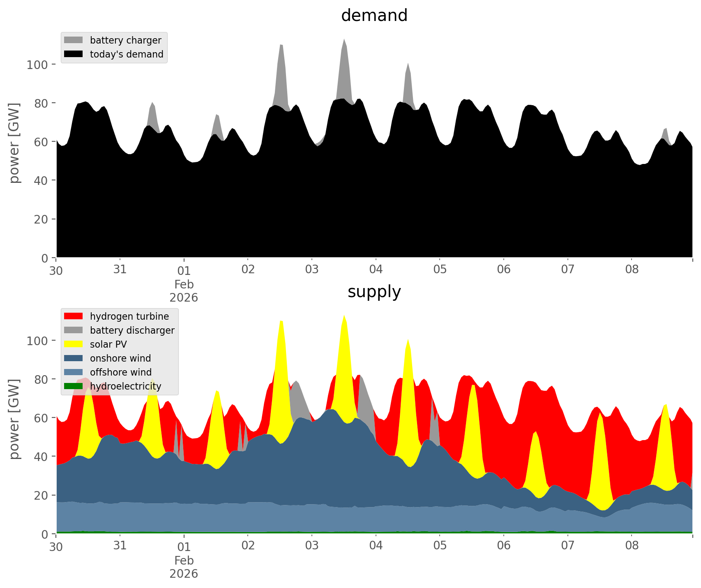Click the "solar PV" legend label text
This screenshot has height=588, width=701.
(108, 344)
